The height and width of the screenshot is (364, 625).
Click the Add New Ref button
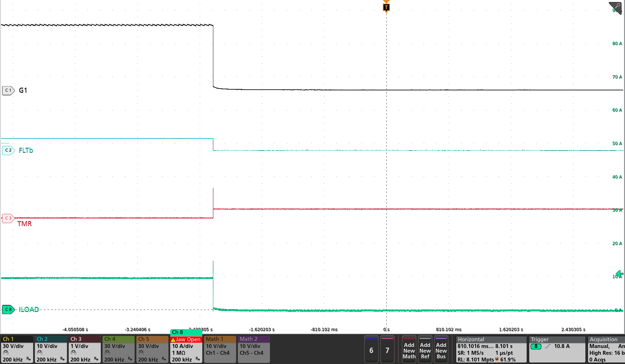[425, 350]
